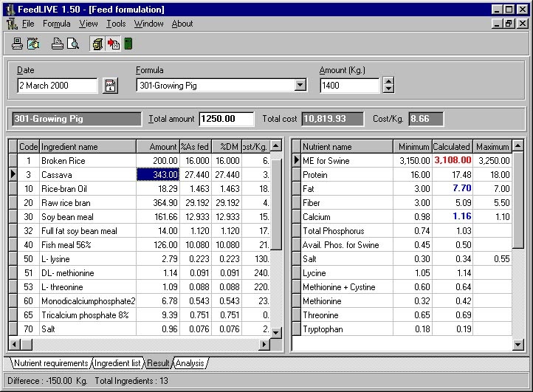Click the printer icon in the toolbar

[x=57, y=44]
